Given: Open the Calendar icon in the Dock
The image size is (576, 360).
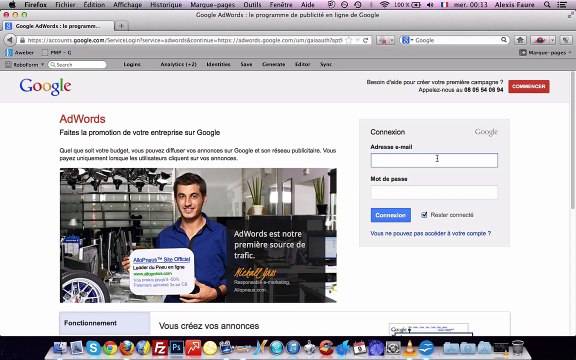Looking at the screenshot, I should [x=360, y=348].
